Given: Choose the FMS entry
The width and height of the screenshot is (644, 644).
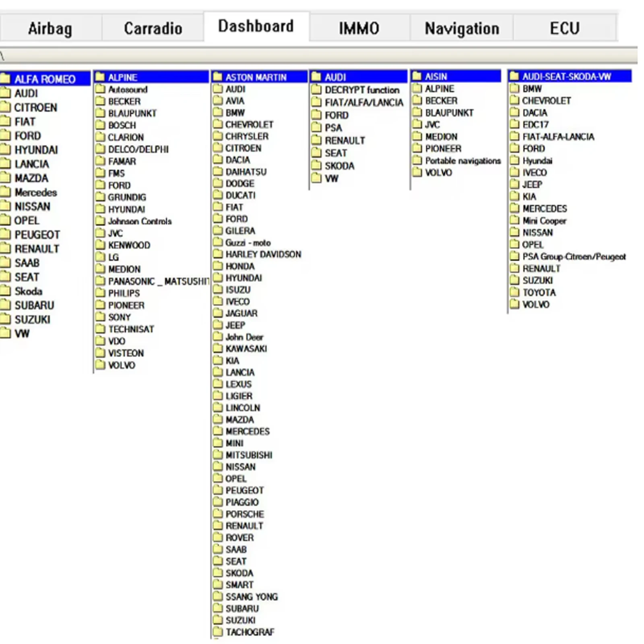Looking at the screenshot, I should [117, 173].
